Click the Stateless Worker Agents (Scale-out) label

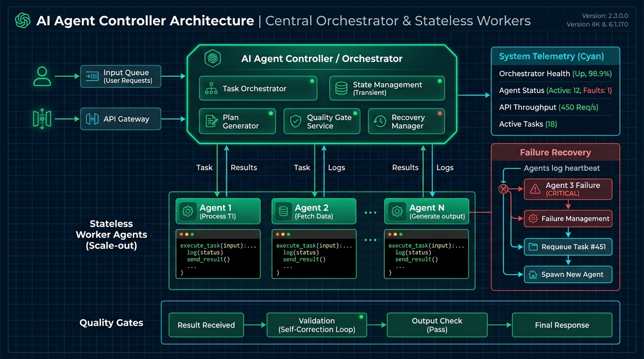[111, 235]
